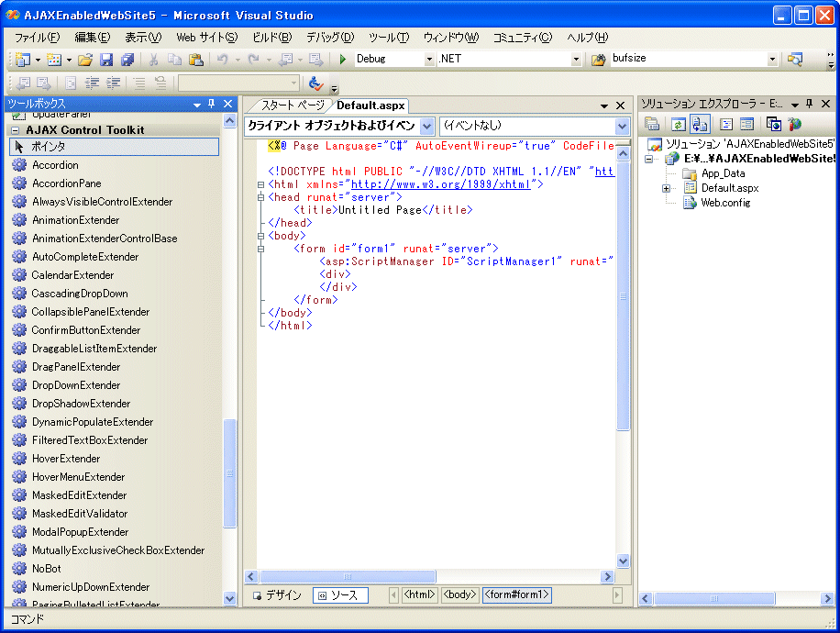The height and width of the screenshot is (633, 840).
Task: Start debugging with the green play icon
Action: pos(343,59)
